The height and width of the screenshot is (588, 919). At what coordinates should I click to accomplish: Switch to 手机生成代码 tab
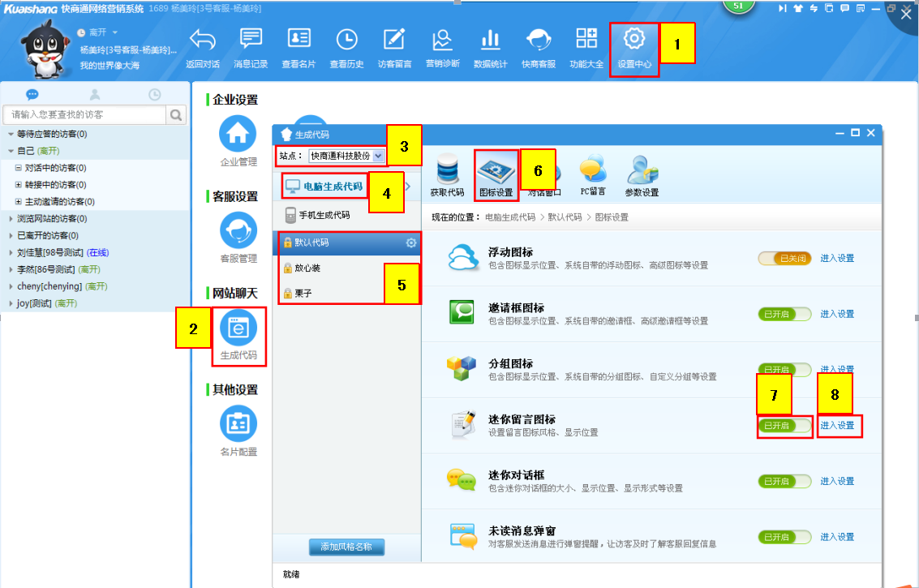pos(324,215)
